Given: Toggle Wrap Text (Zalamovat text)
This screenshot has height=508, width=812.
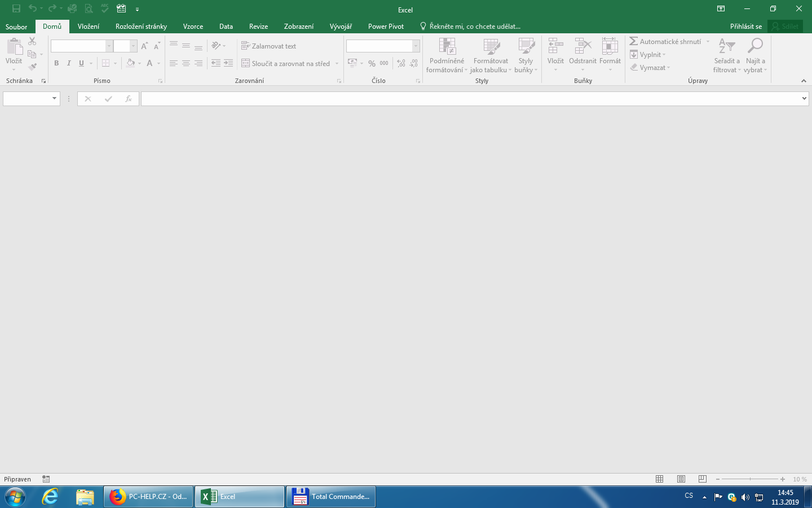Looking at the screenshot, I should 269,46.
